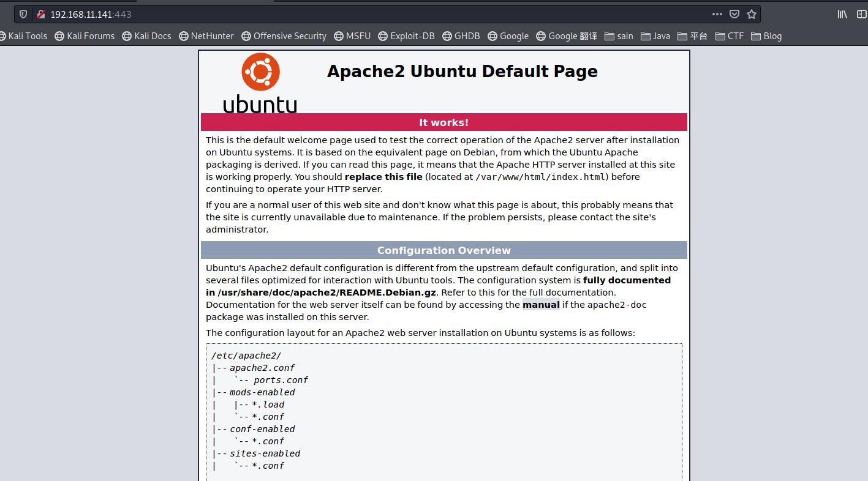Click the Ubuntu logo image
This screenshot has height=481, width=868.
coord(260,83)
